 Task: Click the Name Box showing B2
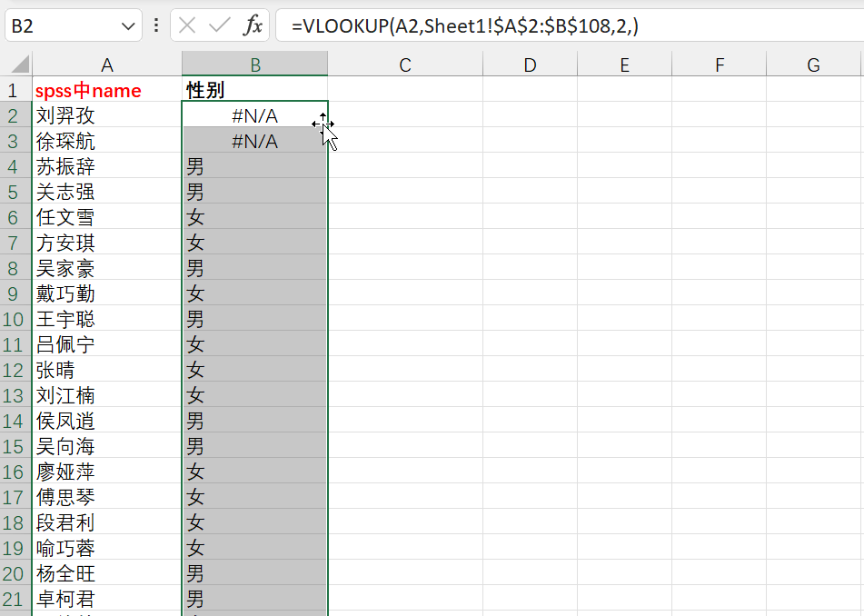[x=59, y=25]
